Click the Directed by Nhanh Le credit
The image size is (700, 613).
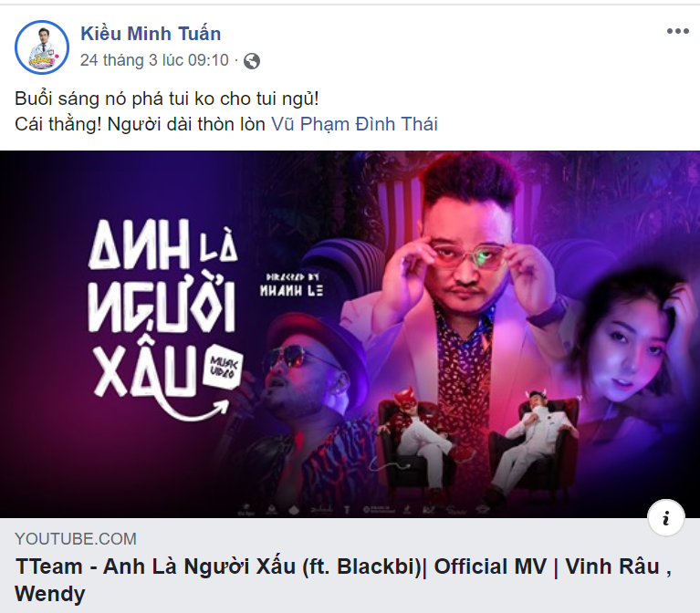(x=291, y=285)
